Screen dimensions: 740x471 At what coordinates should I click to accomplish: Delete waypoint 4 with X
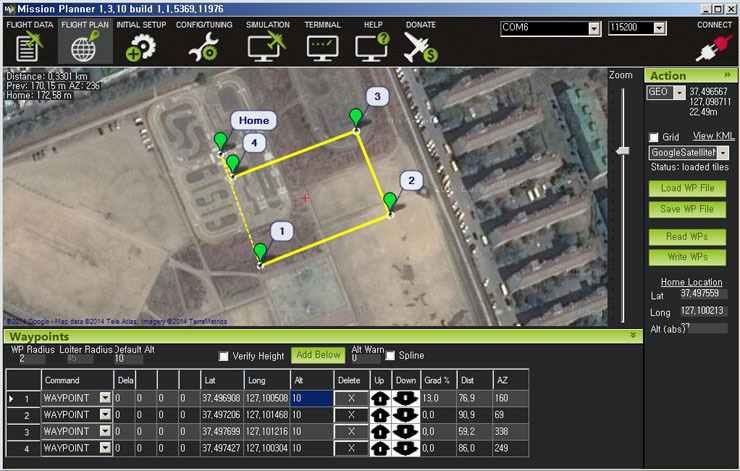click(351, 448)
